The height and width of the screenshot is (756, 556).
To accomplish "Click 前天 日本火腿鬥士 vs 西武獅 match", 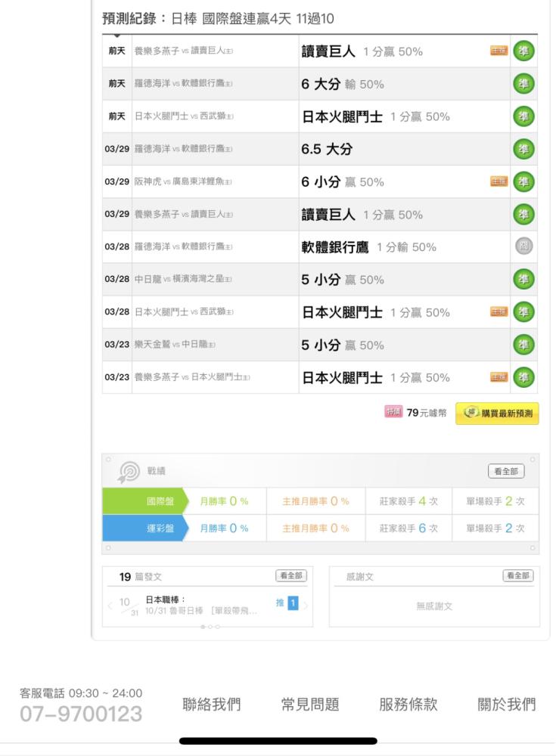I will point(184,116).
